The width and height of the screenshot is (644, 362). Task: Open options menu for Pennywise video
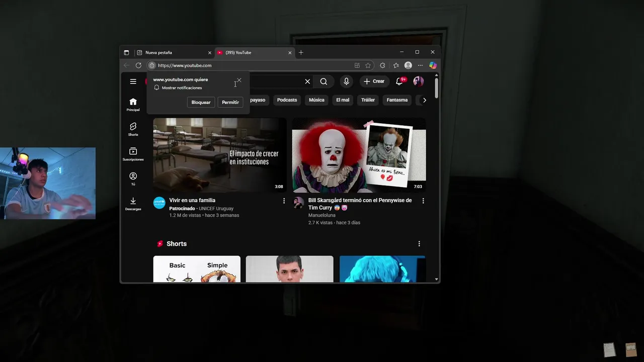tap(423, 201)
